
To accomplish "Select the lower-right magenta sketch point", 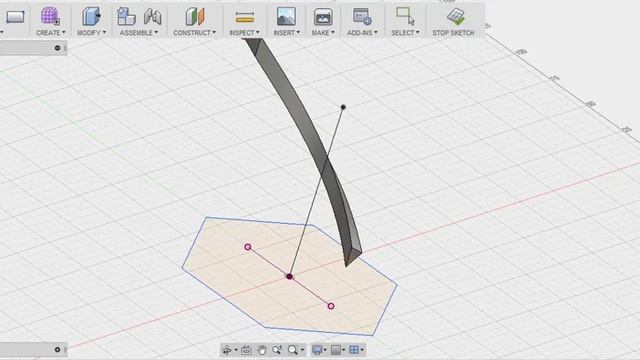I will 331,306.
